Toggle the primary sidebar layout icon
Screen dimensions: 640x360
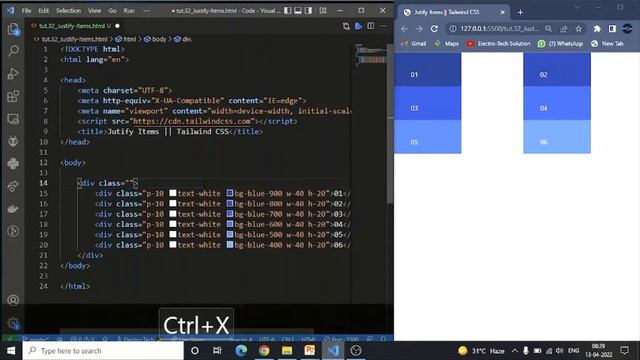point(288,11)
